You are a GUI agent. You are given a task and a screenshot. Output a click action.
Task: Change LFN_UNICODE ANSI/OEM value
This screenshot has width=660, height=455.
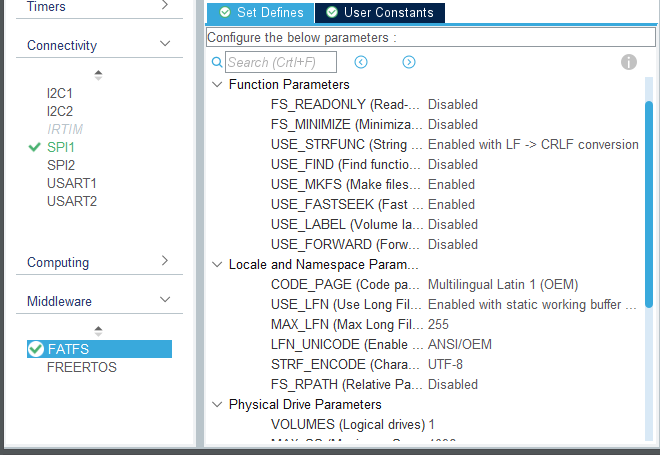coord(460,344)
